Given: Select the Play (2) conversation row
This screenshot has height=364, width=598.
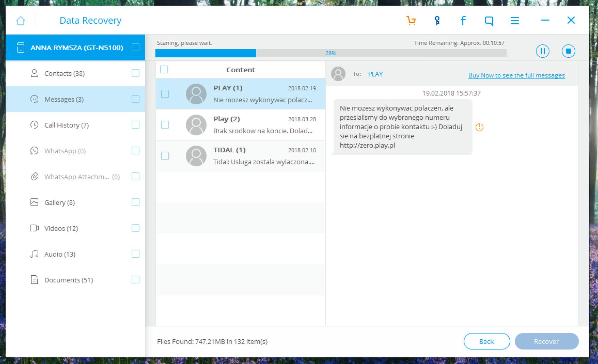Looking at the screenshot, I should [x=241, y=125].
